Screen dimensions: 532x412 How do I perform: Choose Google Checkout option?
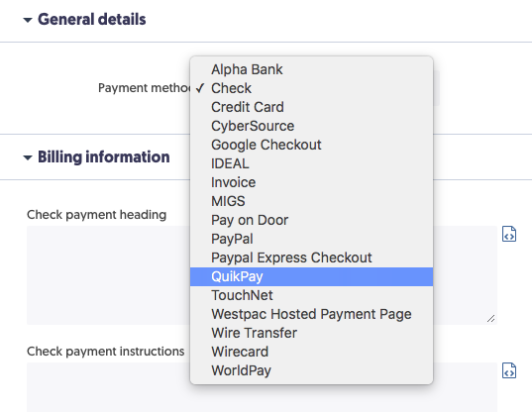pos(311,145)
